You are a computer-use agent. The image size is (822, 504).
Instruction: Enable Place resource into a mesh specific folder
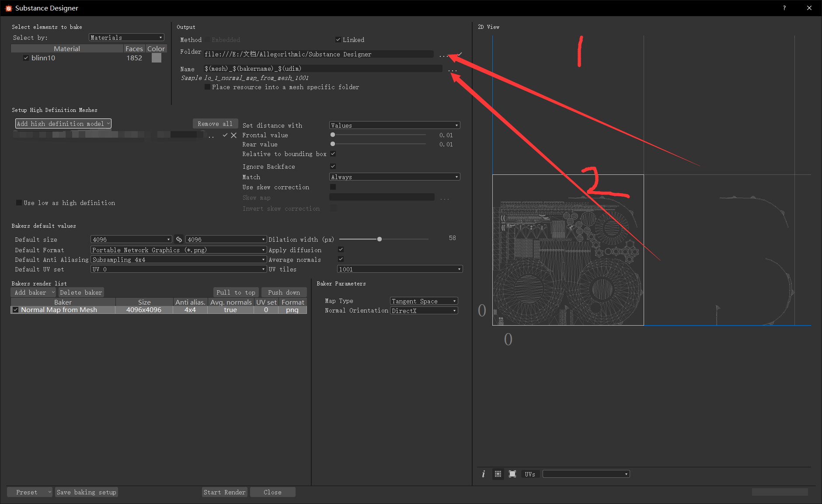[x=207, y=87]
